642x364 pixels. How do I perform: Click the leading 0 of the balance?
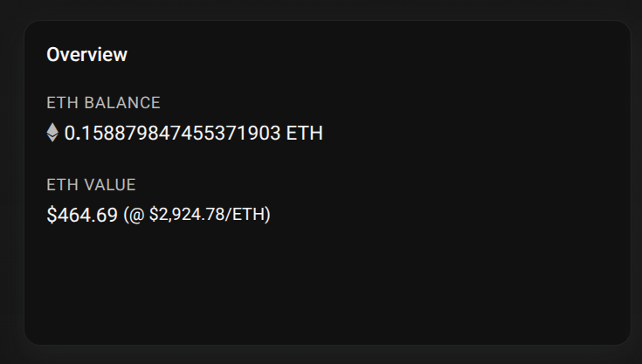coord(70,134)
